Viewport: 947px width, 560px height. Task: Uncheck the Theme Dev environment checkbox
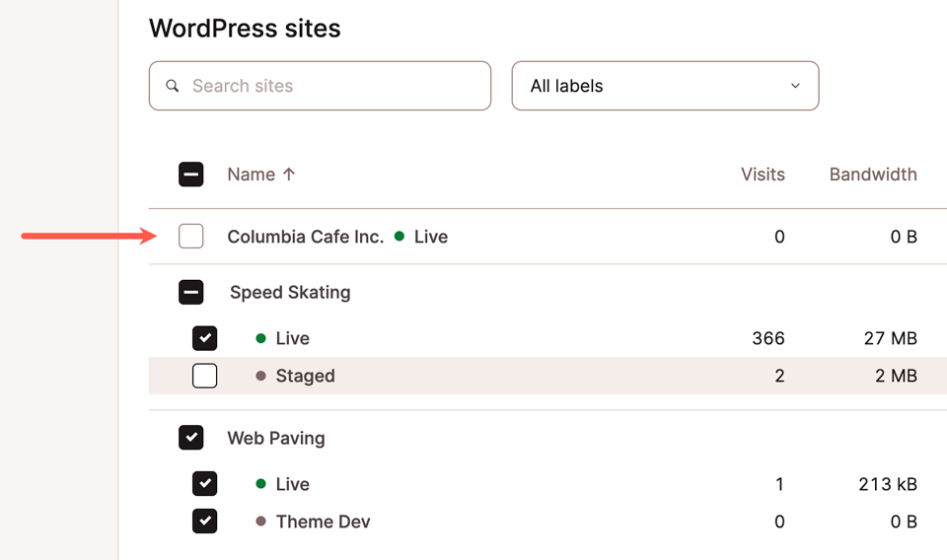tap(204, 522)
